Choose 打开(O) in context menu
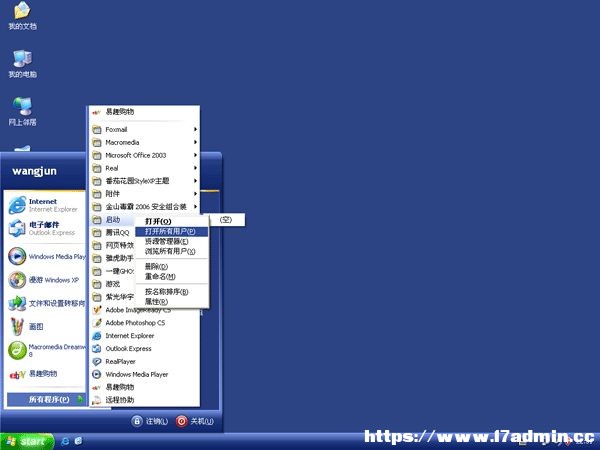Image resolution: width=600 pixels, height=450 pixels. click(172, 221)
